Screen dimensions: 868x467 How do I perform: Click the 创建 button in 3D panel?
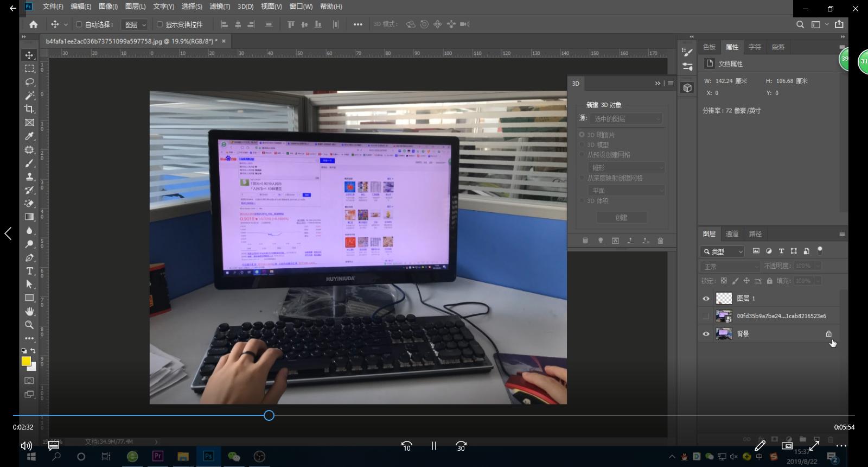coord(622,217)
